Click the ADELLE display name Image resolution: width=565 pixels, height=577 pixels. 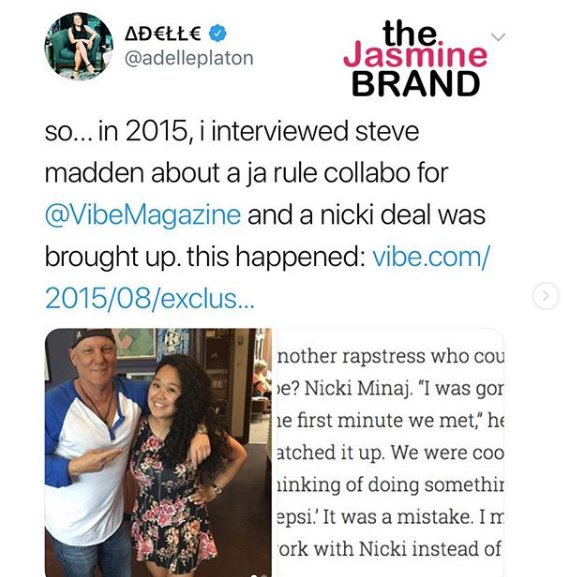(x=163, y=34)
